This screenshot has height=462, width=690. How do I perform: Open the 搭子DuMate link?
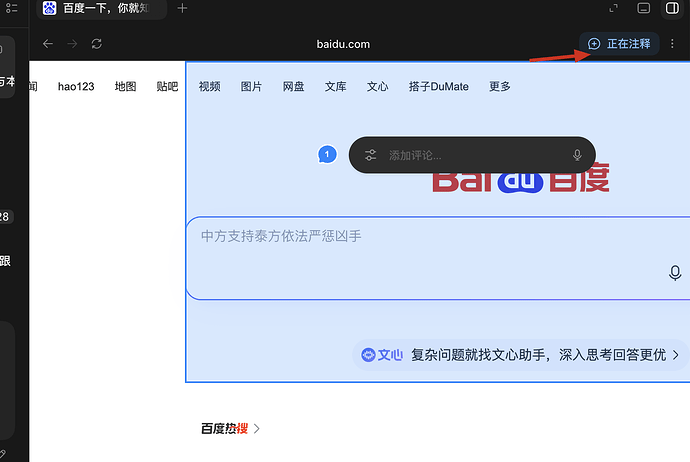click(439, 86)
